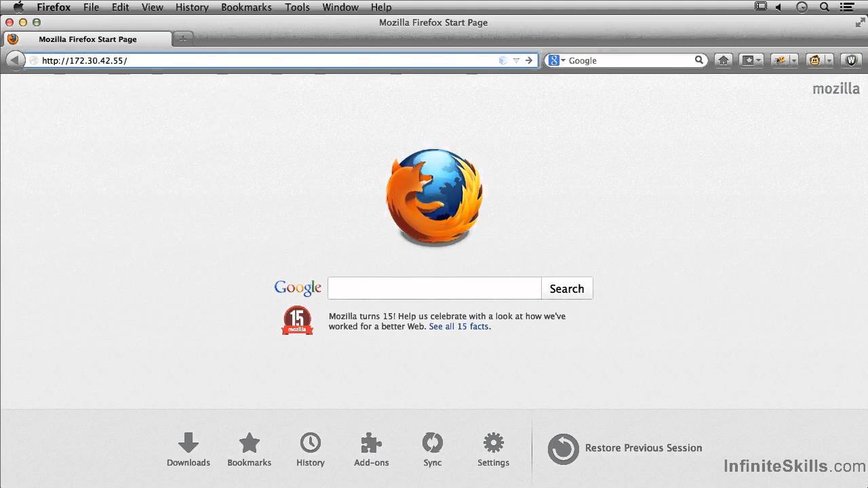Click Restore Previous Session
The width and height of the screenshot is (868, 488).
tap(625, 448)
